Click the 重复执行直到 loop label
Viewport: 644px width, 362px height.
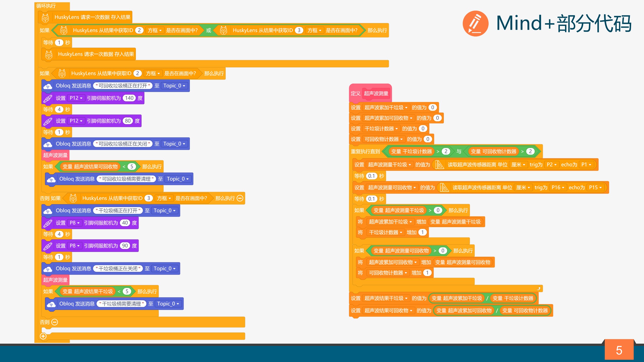click(365, 152)
